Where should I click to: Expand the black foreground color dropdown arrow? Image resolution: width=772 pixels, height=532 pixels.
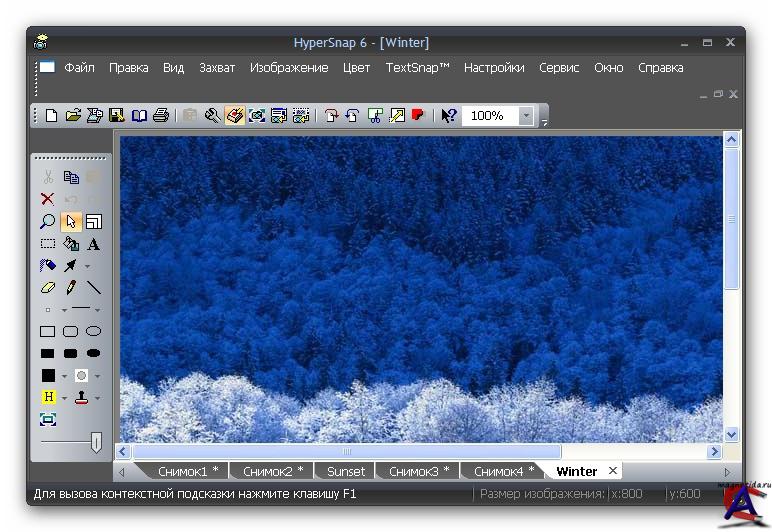tap(64, 377)
